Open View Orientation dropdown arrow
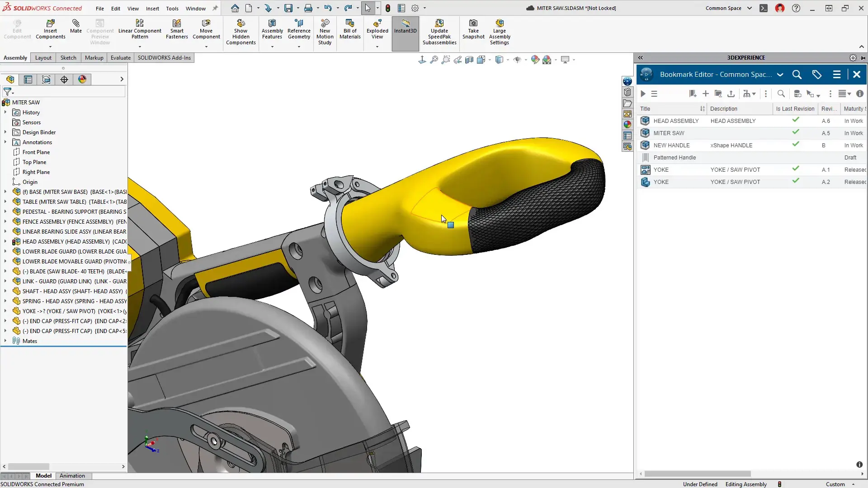The width and height of the screenshot is (868, 488). 490,60
